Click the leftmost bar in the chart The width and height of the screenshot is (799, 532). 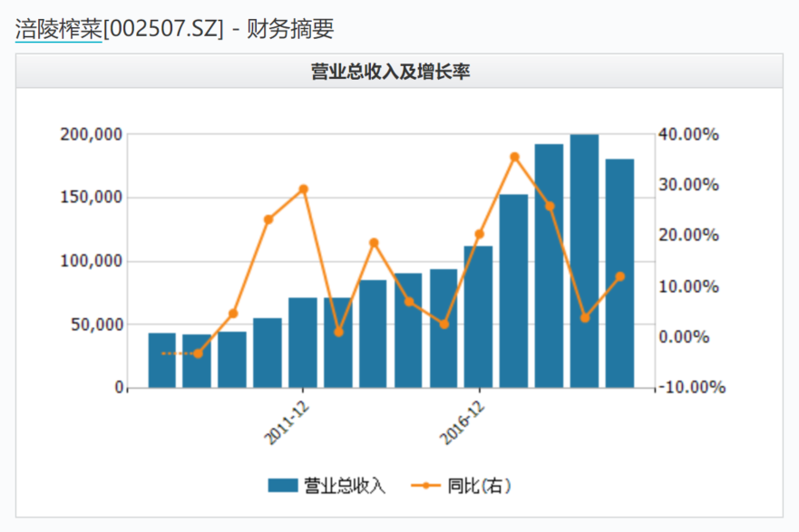pyautogui.click(x=162, y=361)
